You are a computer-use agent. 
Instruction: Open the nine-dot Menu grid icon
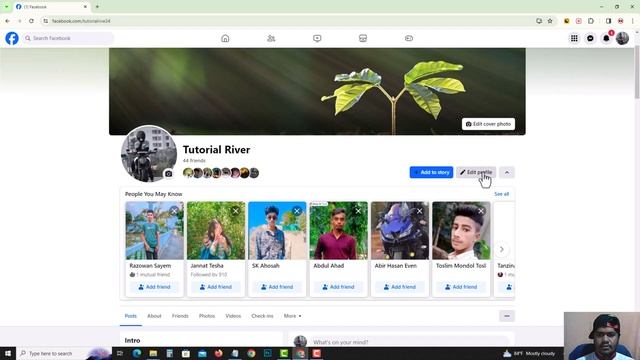pos(574,38)
